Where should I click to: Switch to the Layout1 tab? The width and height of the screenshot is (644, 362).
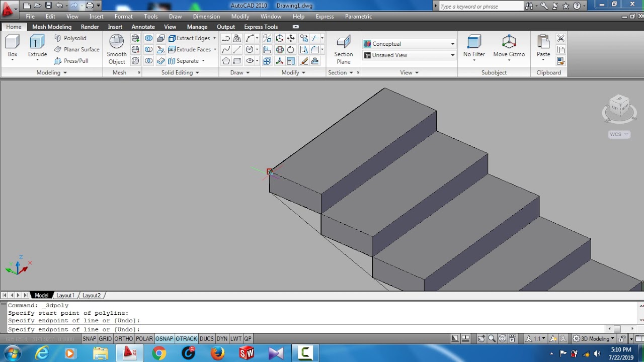point(65,296)
